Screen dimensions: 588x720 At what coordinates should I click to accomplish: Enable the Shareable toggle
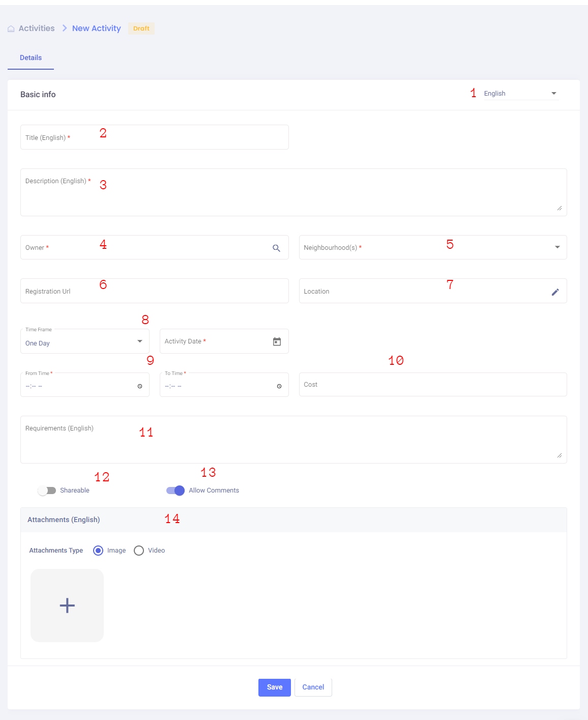[47, 491]
